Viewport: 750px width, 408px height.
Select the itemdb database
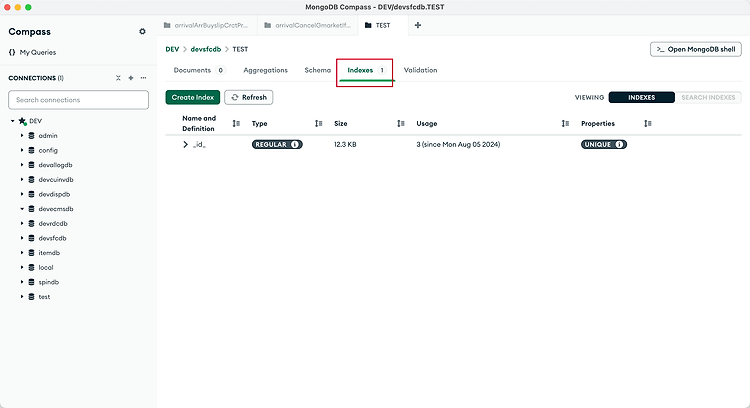pyautogui.click(x=49, y=253)
